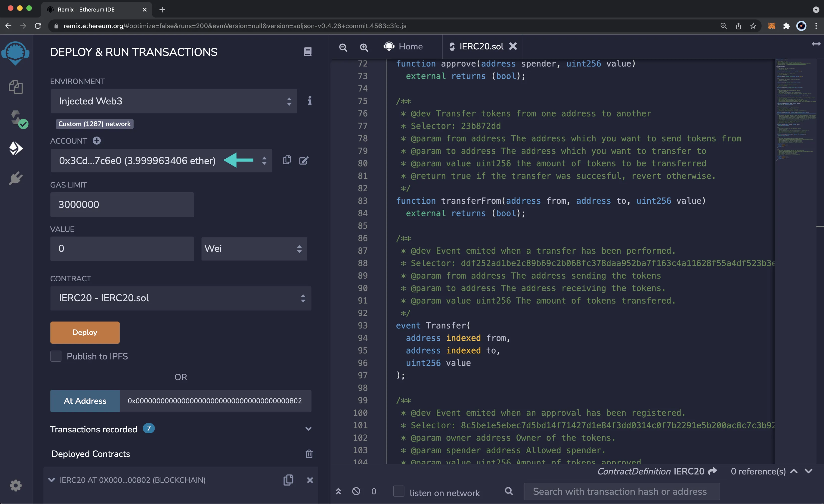Toggle the side panel with the double-arrow icon
The image size is (824, 504).
816,44
